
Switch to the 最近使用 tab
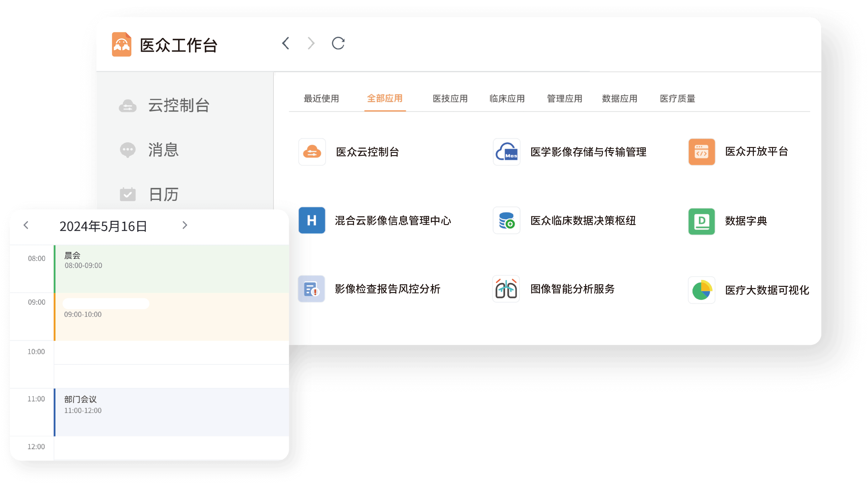321,99
